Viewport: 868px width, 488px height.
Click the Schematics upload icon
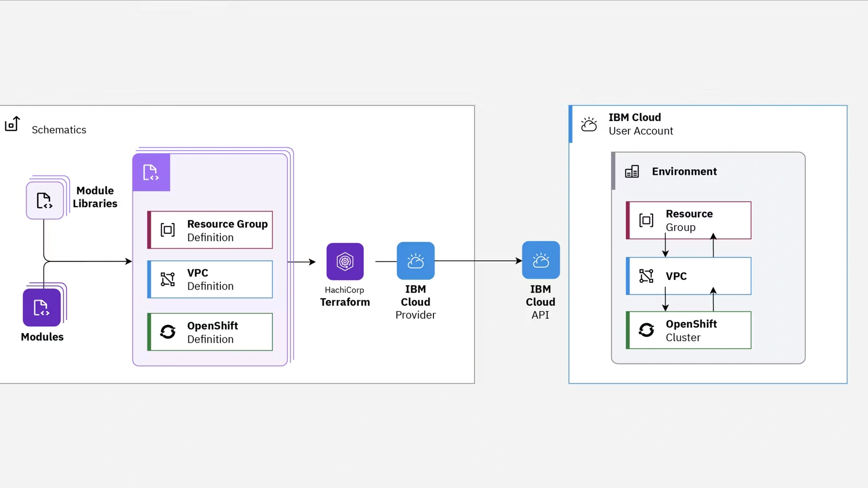coord(12,124)
